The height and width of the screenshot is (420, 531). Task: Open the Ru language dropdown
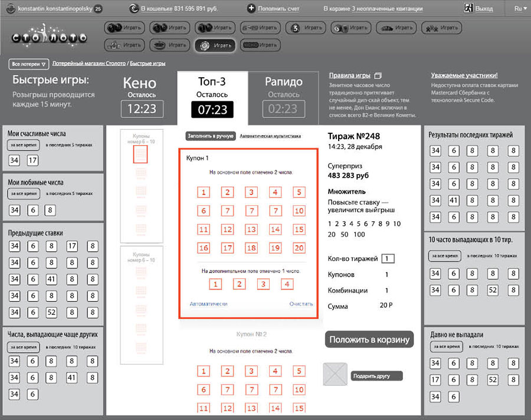(x=520, y=9)
